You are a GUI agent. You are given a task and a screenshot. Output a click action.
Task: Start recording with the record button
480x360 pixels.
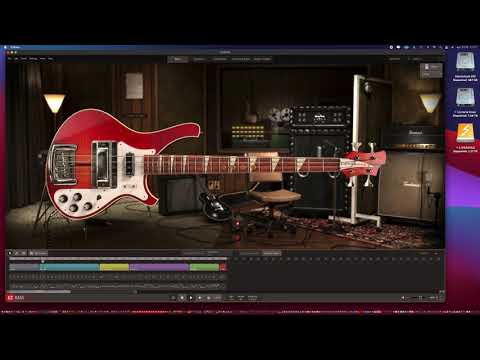coord(200,298)
